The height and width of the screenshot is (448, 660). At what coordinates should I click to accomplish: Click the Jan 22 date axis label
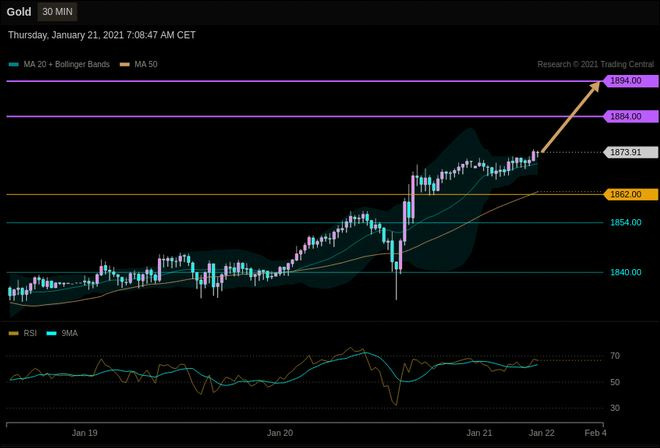pos(541,433)
